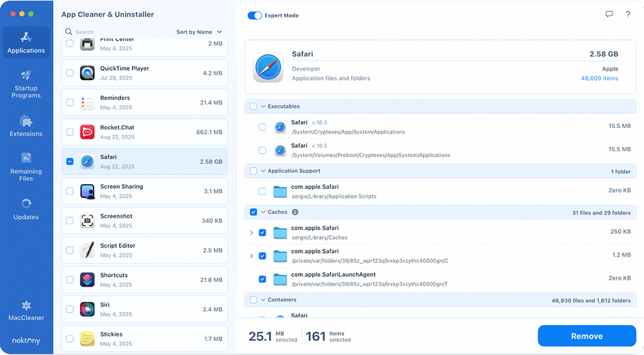Open the Startup Programs sidebar tab
Screen dimensions: 644x355
click(x=26, y=84)
